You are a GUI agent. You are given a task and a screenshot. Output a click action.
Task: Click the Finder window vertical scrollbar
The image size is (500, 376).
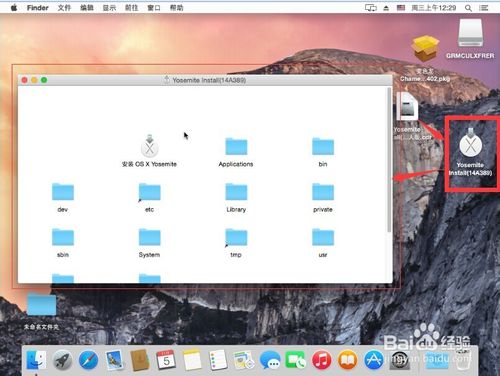pyautogui.click(x=389, y=160)
